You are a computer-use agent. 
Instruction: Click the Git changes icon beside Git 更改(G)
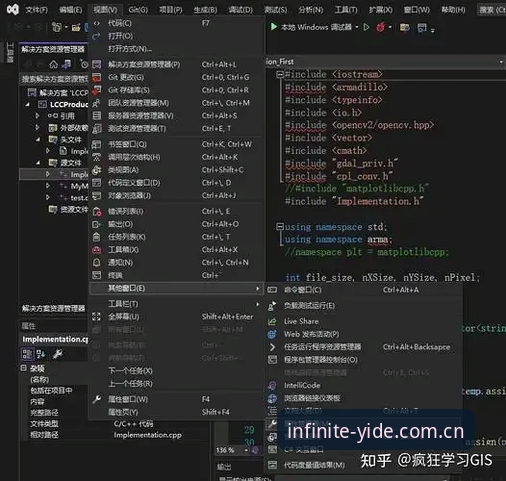(96, 77)
